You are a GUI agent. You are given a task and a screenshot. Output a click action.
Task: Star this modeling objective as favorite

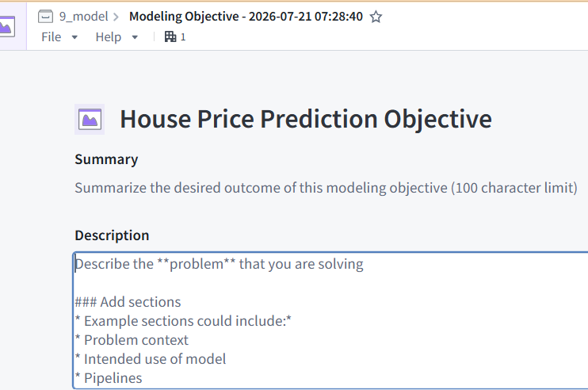[376, 17]
